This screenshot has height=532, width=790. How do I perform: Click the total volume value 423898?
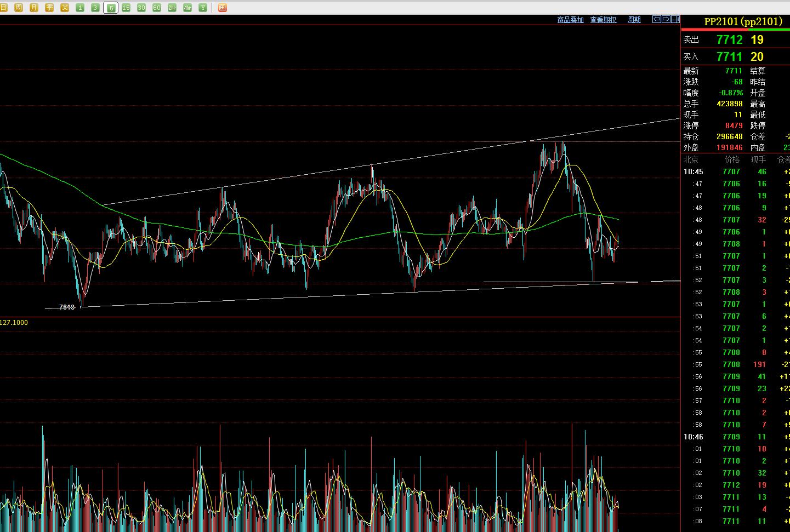point(730,104)
